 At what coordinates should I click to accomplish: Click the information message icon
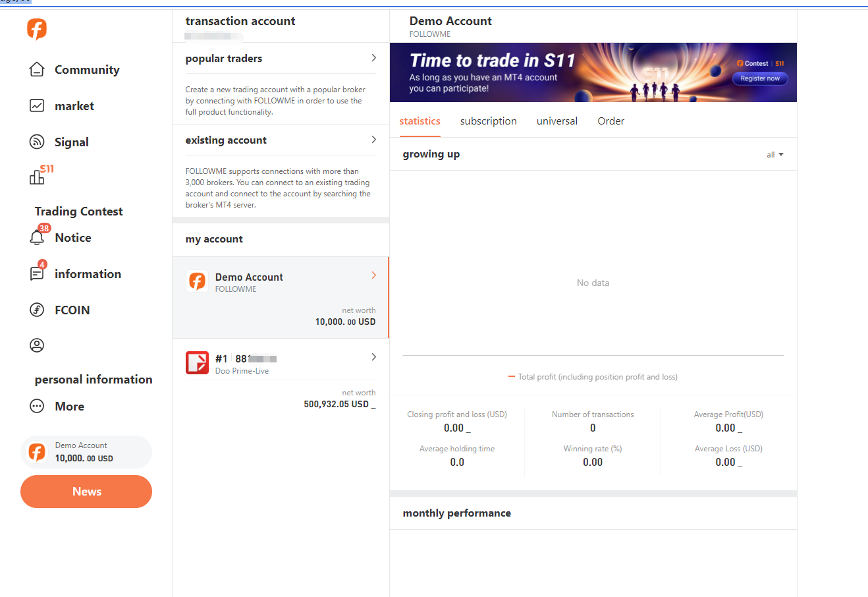tap(37, 274)
